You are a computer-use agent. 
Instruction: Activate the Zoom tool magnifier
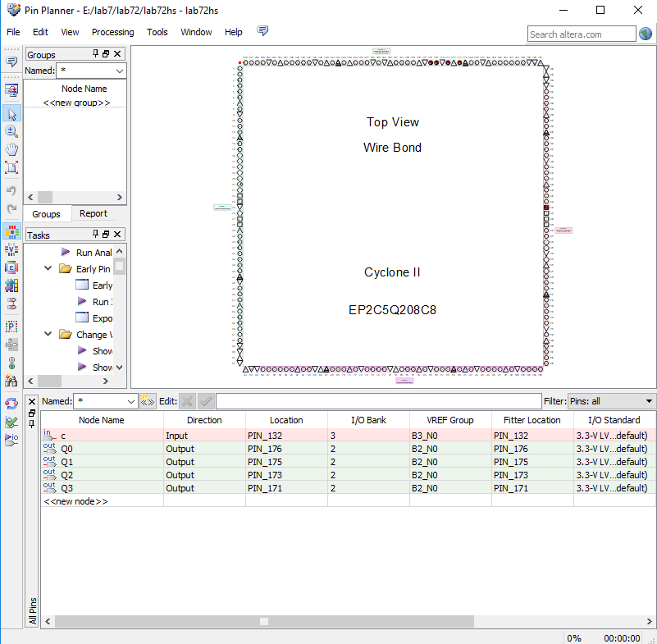click(x=11, y=131)
